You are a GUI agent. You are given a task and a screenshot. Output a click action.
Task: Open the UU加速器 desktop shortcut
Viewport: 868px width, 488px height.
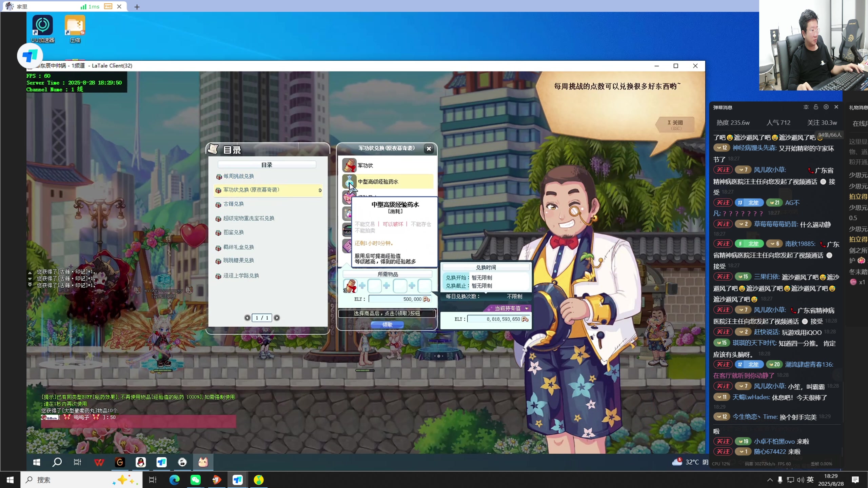(x=42, y=29)
